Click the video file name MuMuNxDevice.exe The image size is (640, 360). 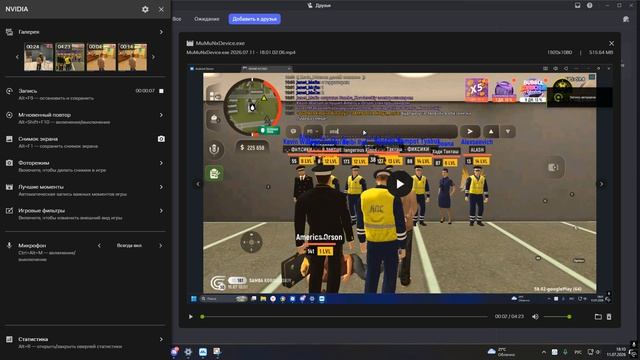point(220,43)
